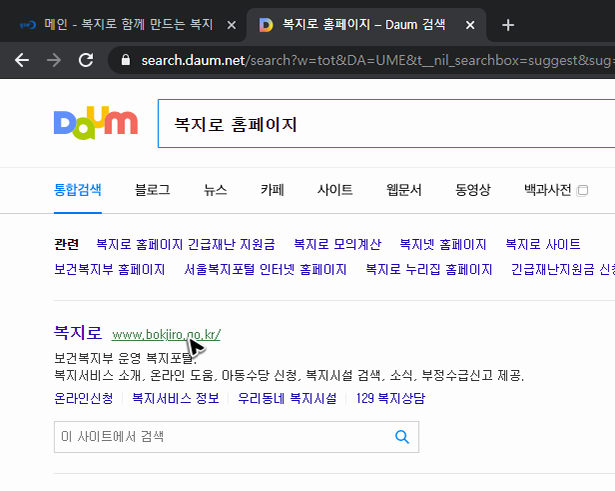615x491 pixels.
Task: Reload the page with the refresh icon
Action: [86, 60]
